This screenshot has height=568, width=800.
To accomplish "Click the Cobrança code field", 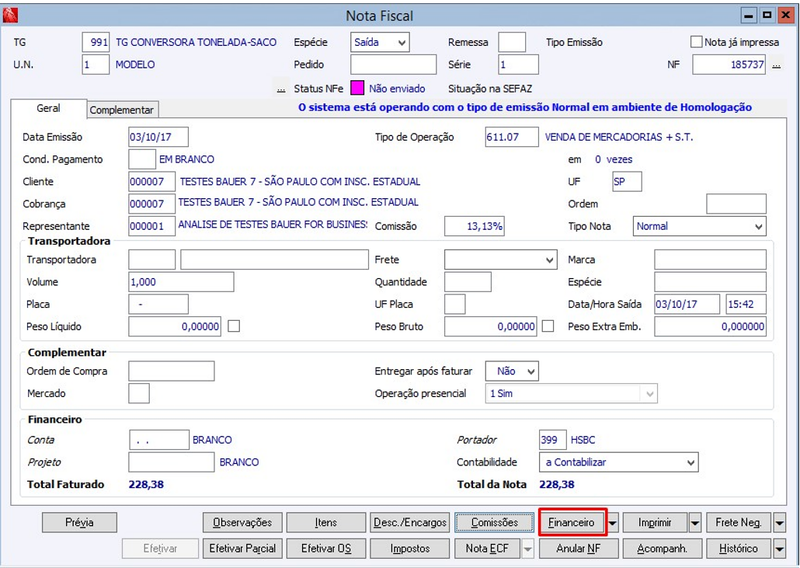I will [x=152, y=204].
